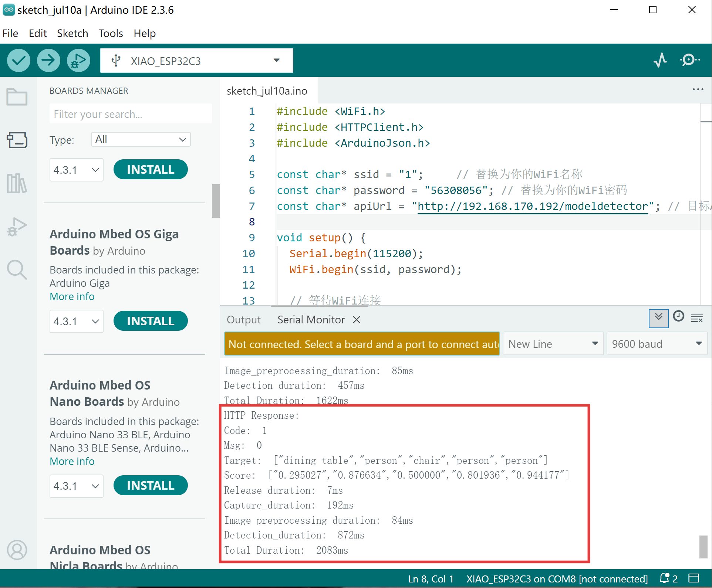
Task: Open the Tools menu
Action: pos(111,33)
